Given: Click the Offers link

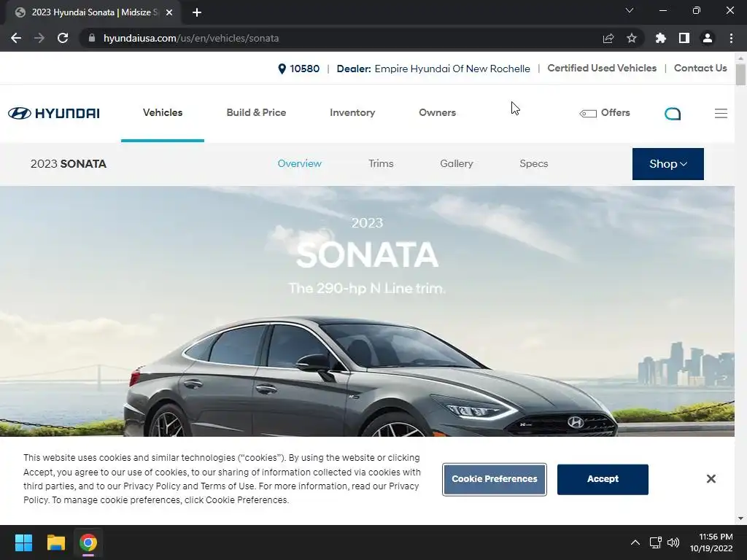Looking at the screenshot, I should [616, 113].
